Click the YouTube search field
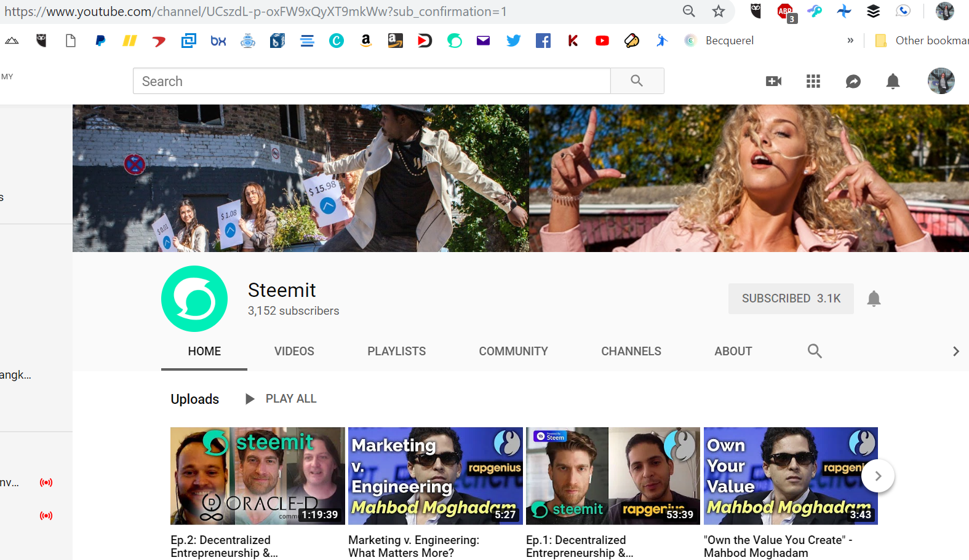 pyautogui.click(x=372, y=81)
